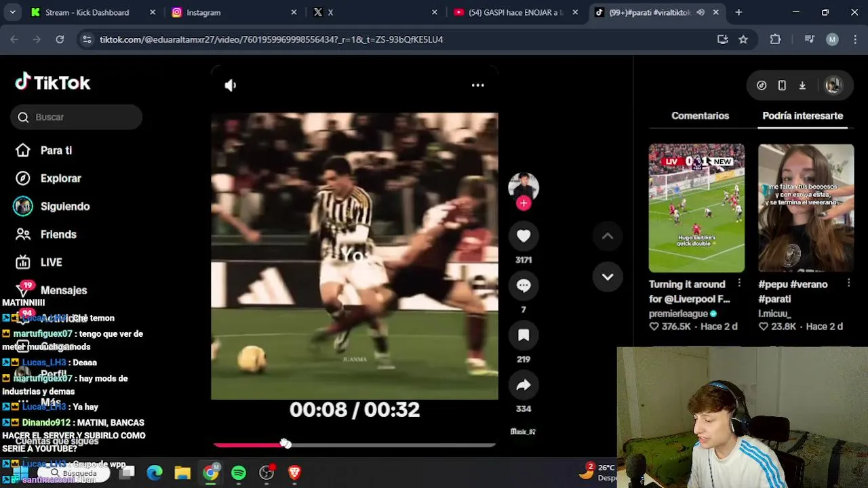Go to the next video arrow
Viewport: 868px width, 488px height.
pyautogui.click(x=608, y=277)
